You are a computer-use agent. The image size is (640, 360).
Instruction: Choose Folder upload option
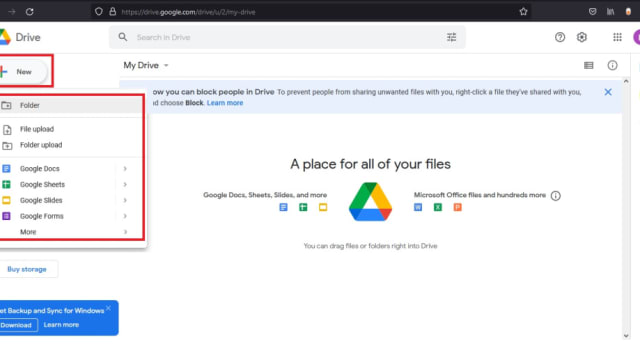coord(71,145)
